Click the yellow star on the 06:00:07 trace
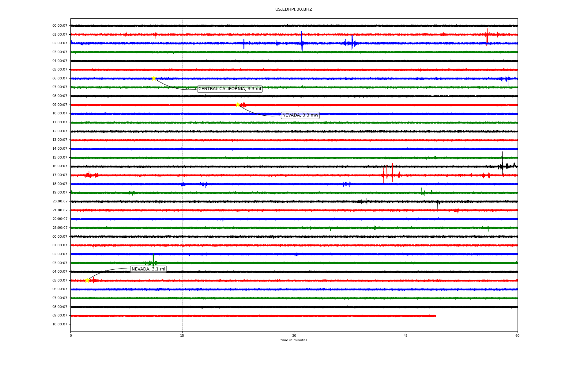 154,78
